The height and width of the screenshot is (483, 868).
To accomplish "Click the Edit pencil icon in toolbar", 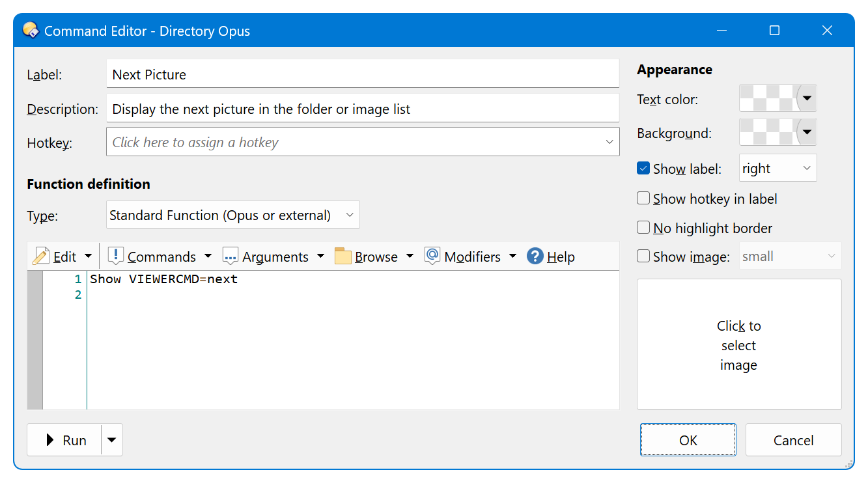I will [x=41, y=256].
